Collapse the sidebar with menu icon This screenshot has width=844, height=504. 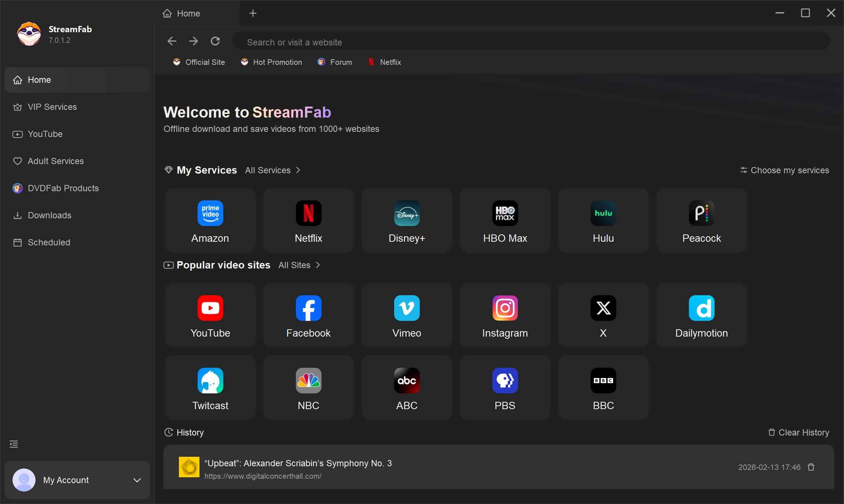tap(14, 444)
